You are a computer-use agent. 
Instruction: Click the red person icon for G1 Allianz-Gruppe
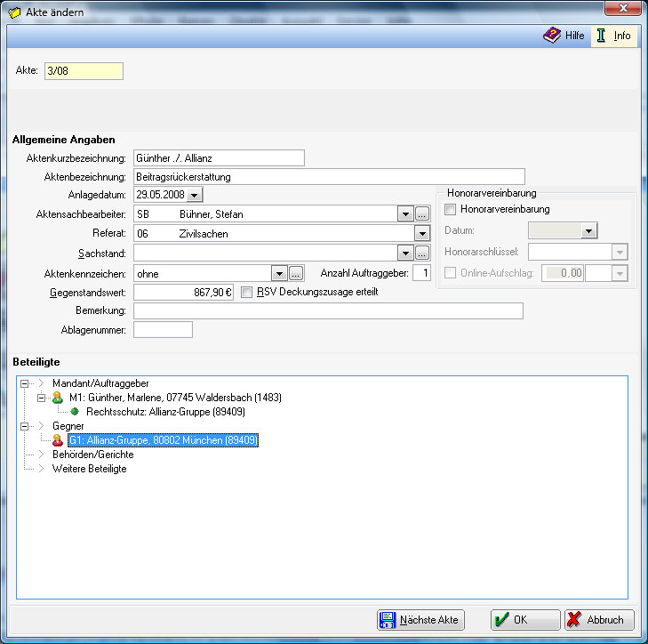58,440
